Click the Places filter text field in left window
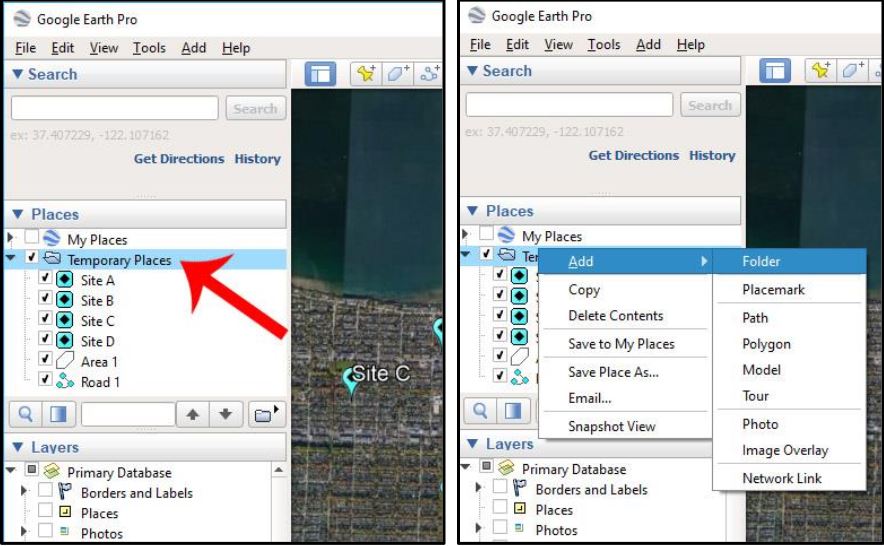 (x=128, y=415)
